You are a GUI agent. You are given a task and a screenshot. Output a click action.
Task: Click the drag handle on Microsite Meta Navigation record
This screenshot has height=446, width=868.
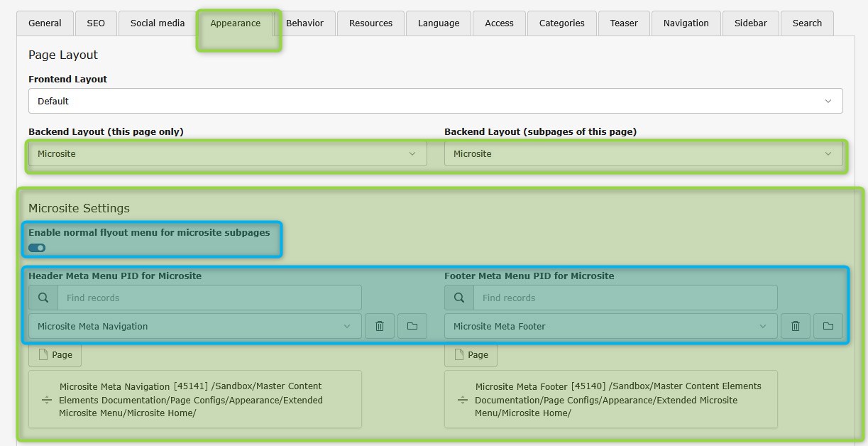click(x=47, y=400)
